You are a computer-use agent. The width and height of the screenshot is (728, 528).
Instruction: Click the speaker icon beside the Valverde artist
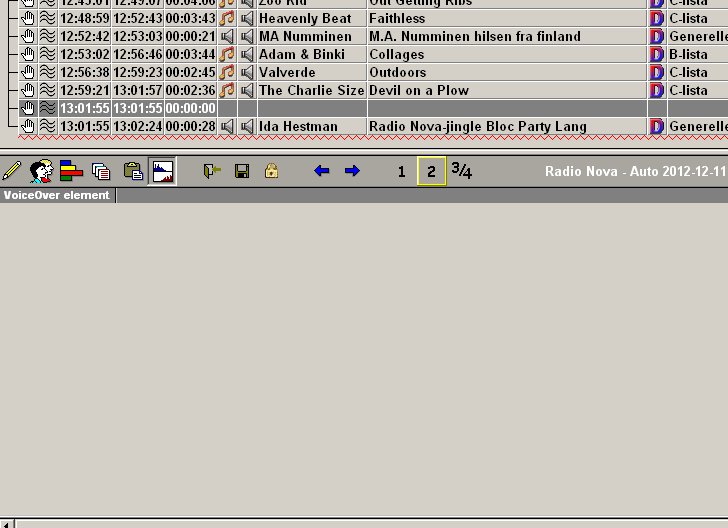point(247,72)
